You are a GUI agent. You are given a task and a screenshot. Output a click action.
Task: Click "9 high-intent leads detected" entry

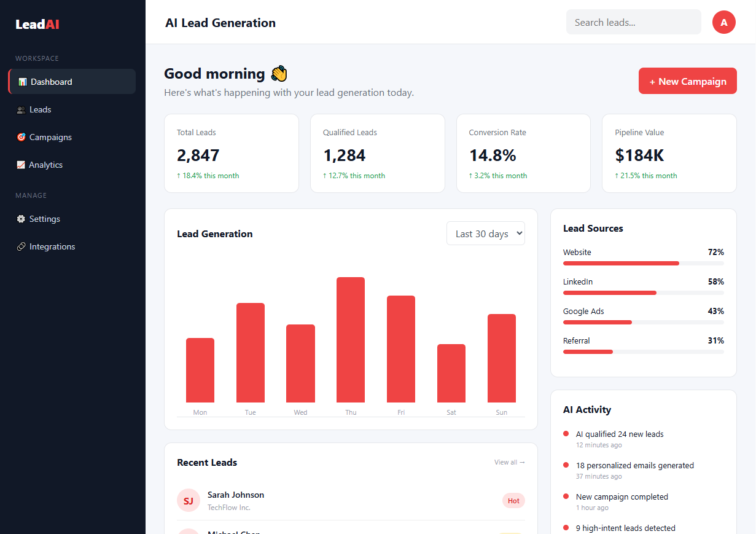626,528
